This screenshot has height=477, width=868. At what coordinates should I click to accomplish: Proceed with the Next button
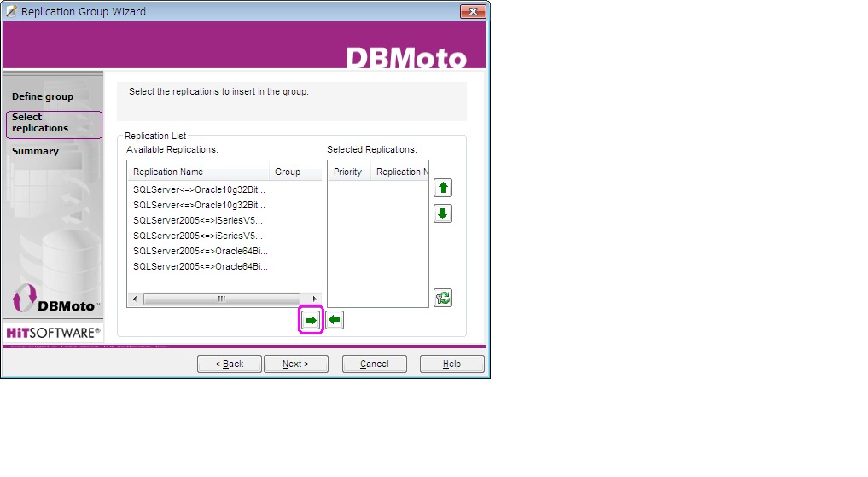point(295,364)
